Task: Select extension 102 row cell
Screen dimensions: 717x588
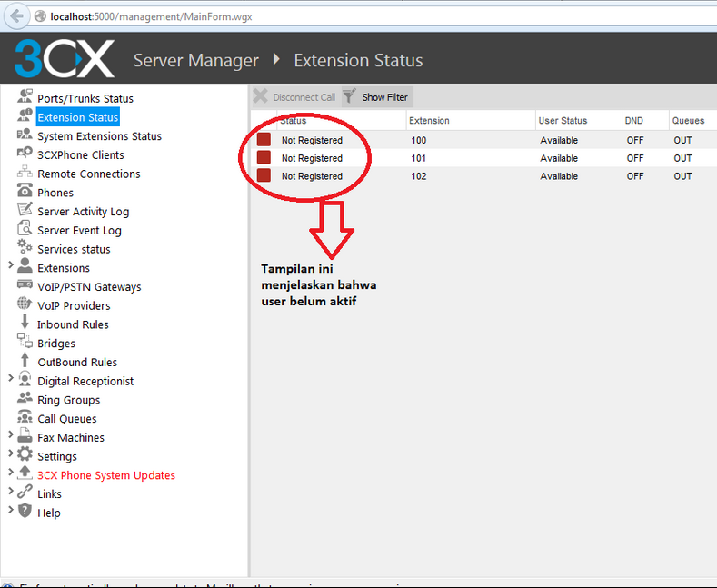Action: (418, 176)
